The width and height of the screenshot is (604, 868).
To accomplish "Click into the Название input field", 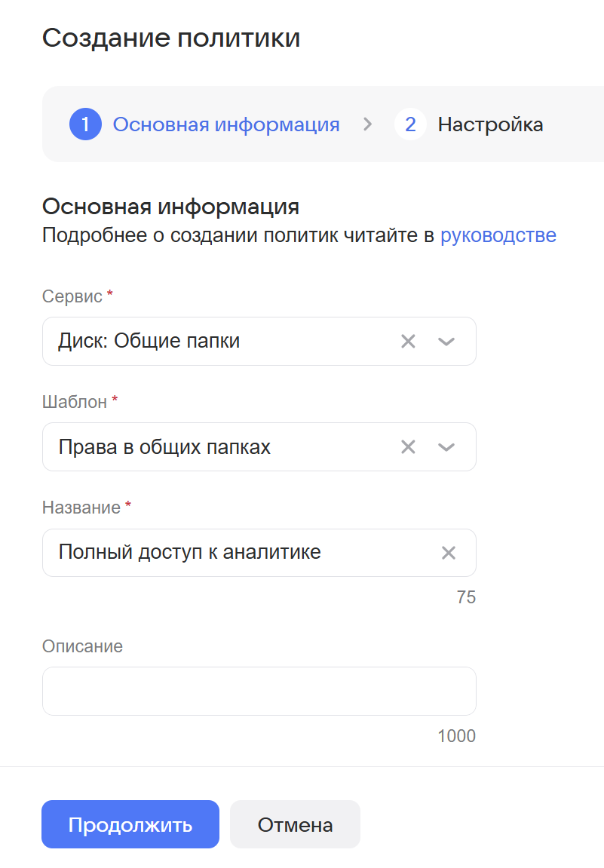I will point(241,553).
